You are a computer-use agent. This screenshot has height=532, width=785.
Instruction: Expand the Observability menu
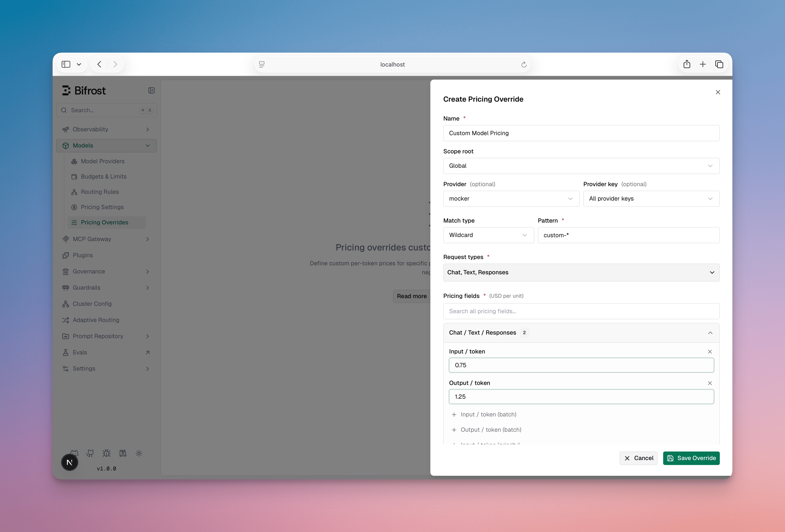(106, 129)
